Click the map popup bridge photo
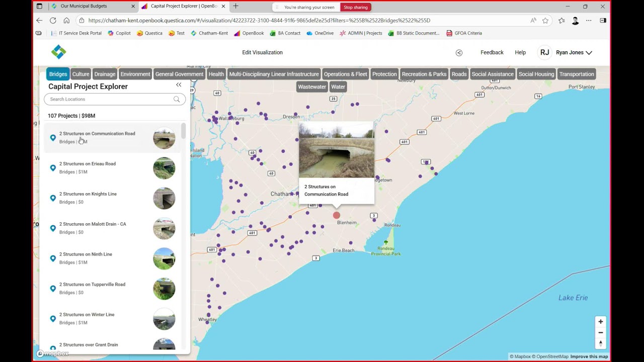This screenshot has width=644, height=362. 337,150
